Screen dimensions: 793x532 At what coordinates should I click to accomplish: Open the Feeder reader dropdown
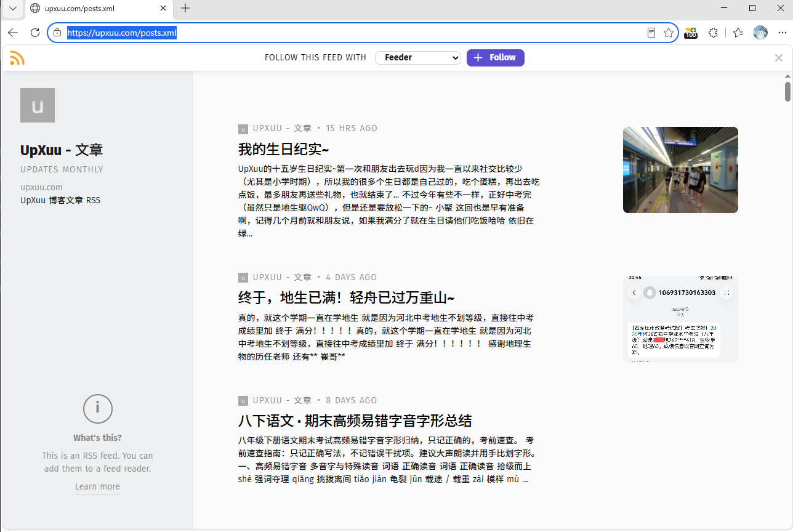[418, 57]
